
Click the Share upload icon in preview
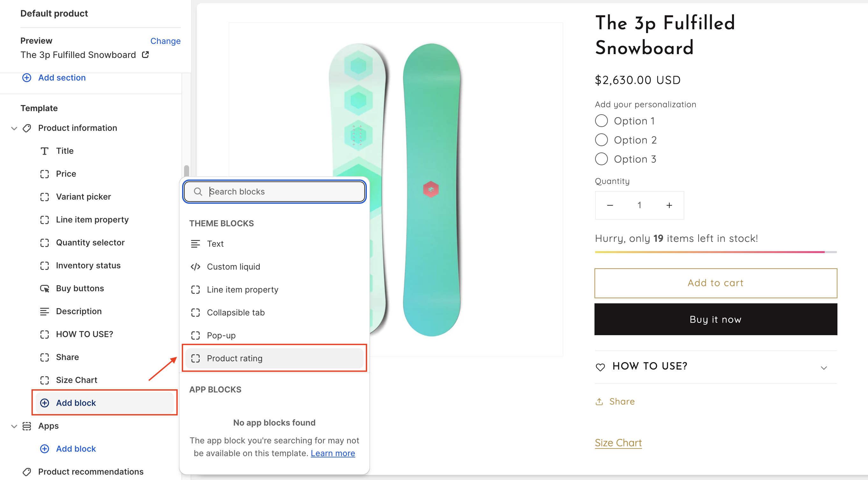599,401
